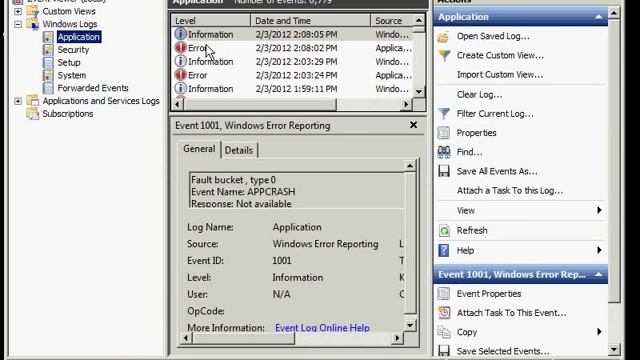Click the Subscriptions icon in tree
Screen dimensions: 640x360
tap(33, 113)
